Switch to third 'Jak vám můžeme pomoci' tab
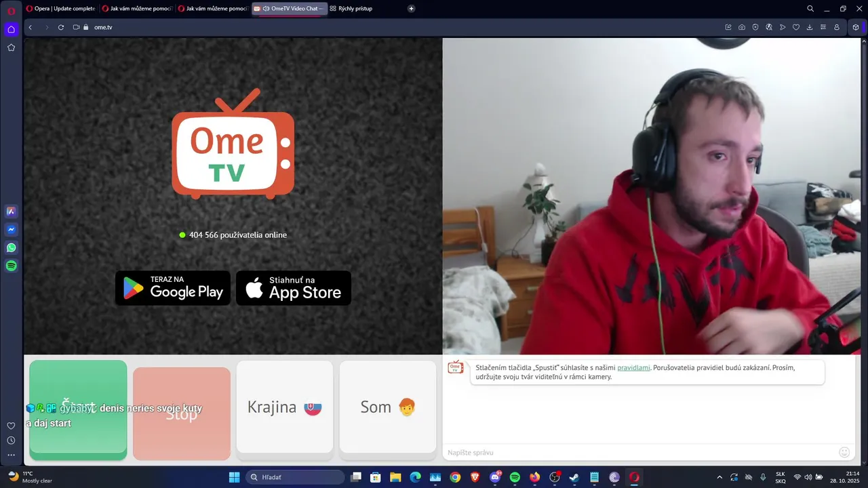This screenshot has height=488, width=868. [x=213, y=9]
